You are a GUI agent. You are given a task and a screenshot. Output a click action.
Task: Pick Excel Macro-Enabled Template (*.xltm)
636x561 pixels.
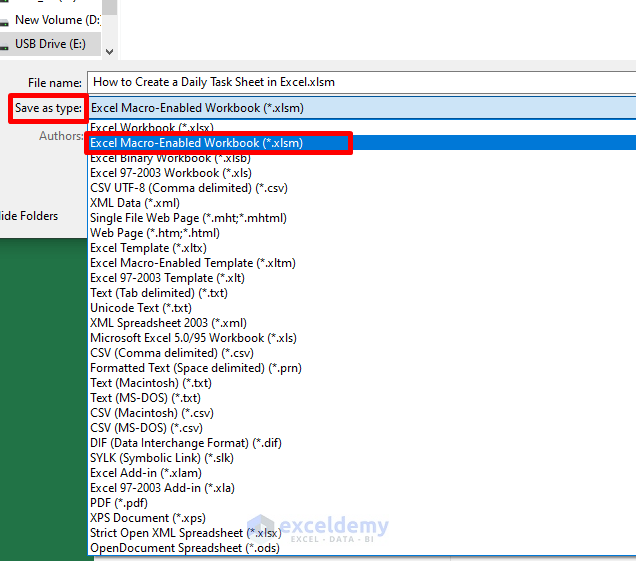[x=362, y=263]
